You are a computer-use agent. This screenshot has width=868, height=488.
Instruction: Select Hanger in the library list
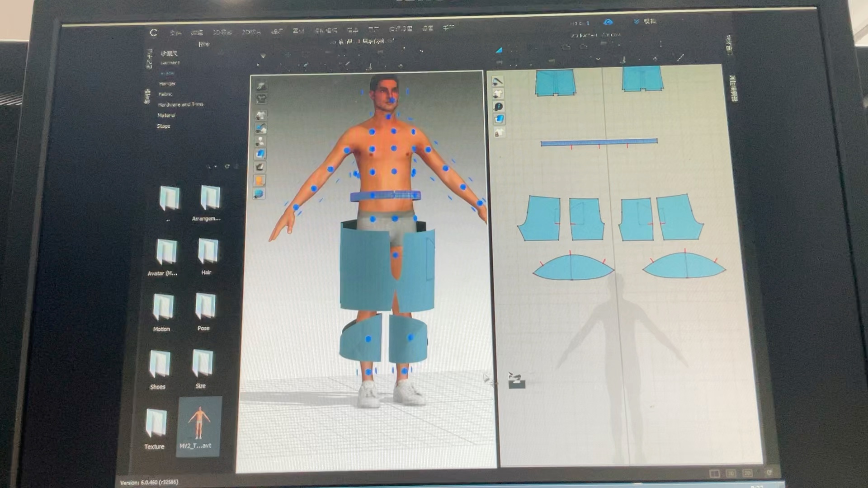coord(167,84)
